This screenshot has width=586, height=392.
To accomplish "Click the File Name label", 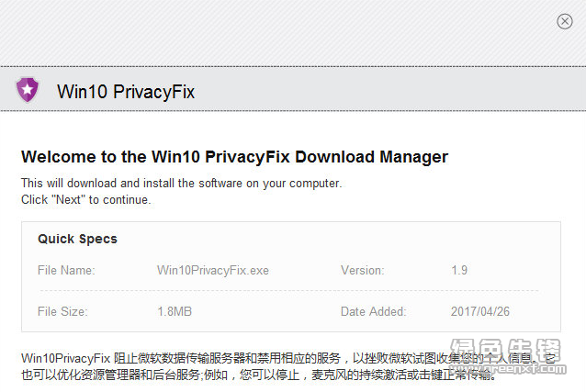I will coord(66,270).
